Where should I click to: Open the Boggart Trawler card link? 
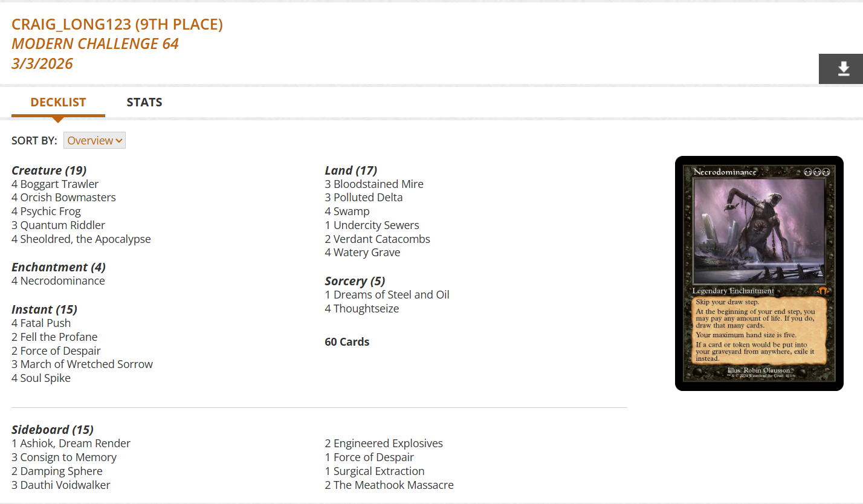[x=59, y=184]
